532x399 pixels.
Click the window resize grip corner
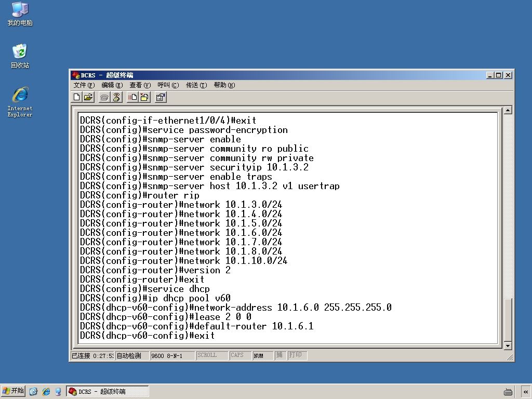(510, 357)
